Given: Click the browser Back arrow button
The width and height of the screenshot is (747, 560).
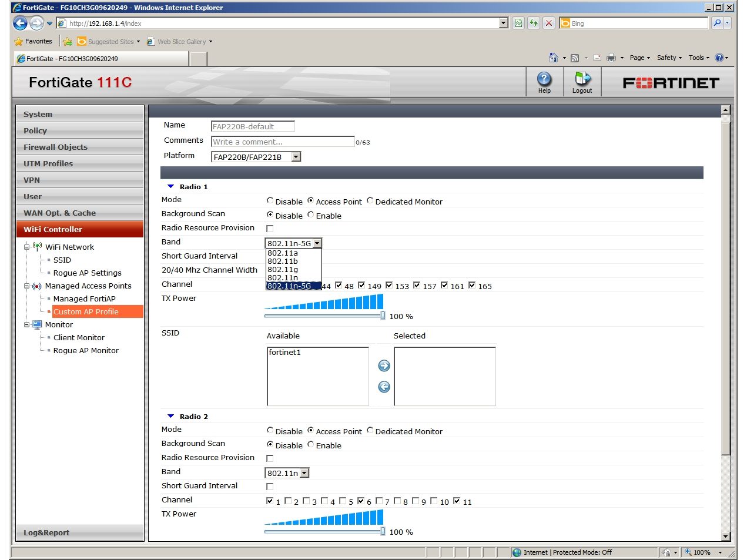Looking at the screenshot, I should point(21,23).
